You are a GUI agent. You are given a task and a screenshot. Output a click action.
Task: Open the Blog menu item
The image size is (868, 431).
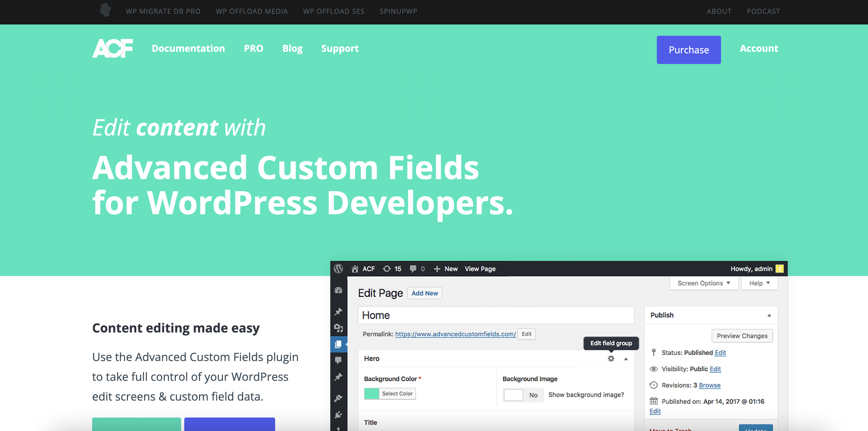pos(292,48)
